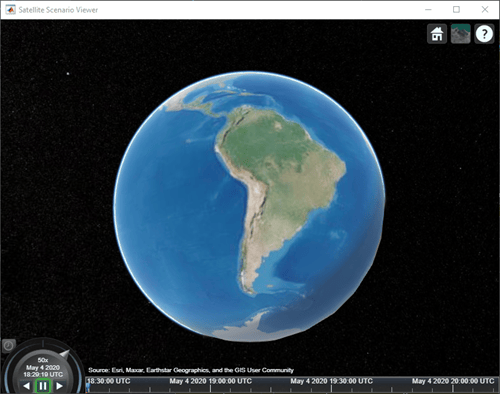Viewport: 500px width, 394px height.
Task: Click the MATLAB icon in the title bar
Action: click(10, 10)
